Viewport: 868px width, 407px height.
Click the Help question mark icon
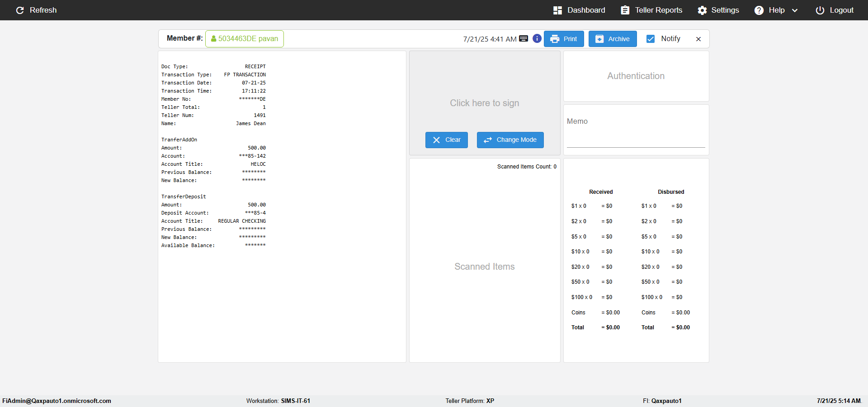759,10
